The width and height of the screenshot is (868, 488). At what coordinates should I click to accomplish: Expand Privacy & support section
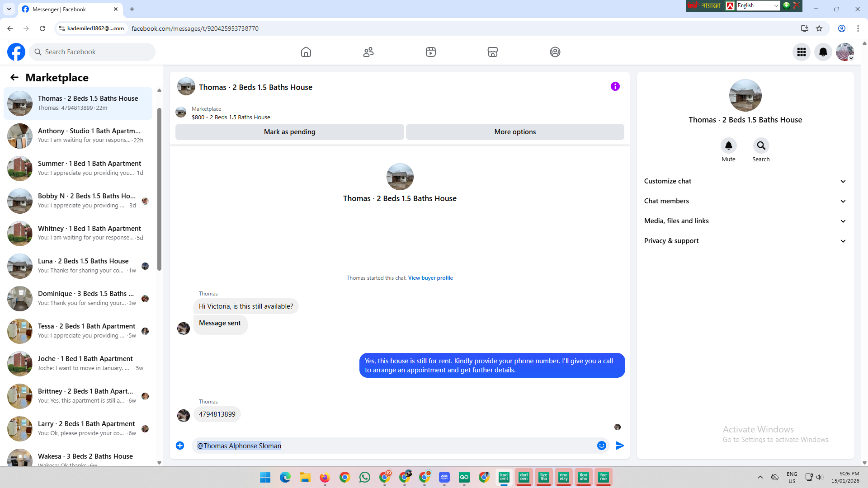[745, 241]
